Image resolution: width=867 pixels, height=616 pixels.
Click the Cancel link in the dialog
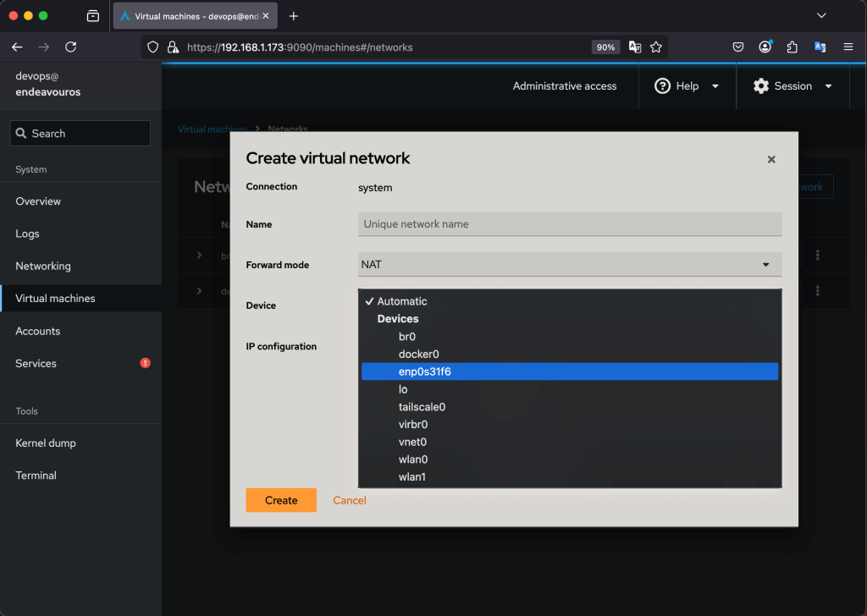[x=349, y=500]
